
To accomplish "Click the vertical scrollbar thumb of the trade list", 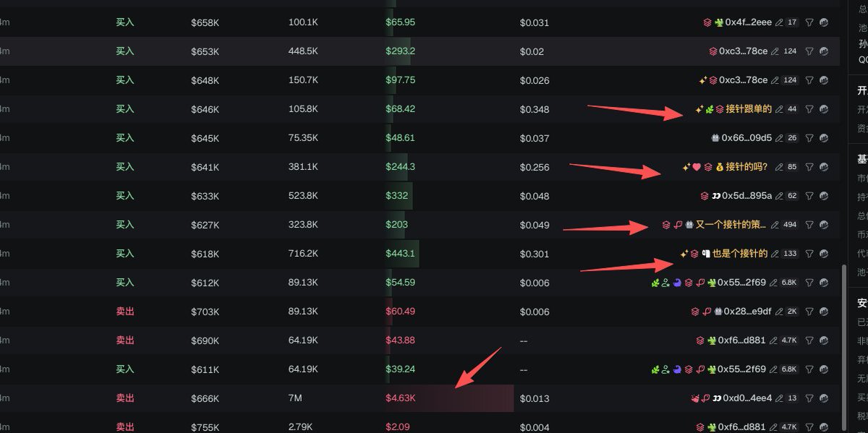I will coord(843,348).
